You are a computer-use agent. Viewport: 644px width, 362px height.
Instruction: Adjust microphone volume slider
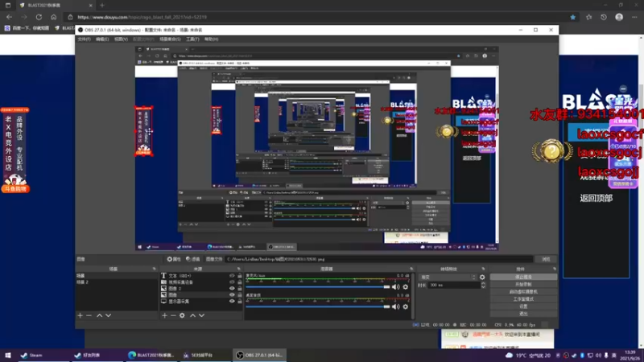(x=317, y=287)
